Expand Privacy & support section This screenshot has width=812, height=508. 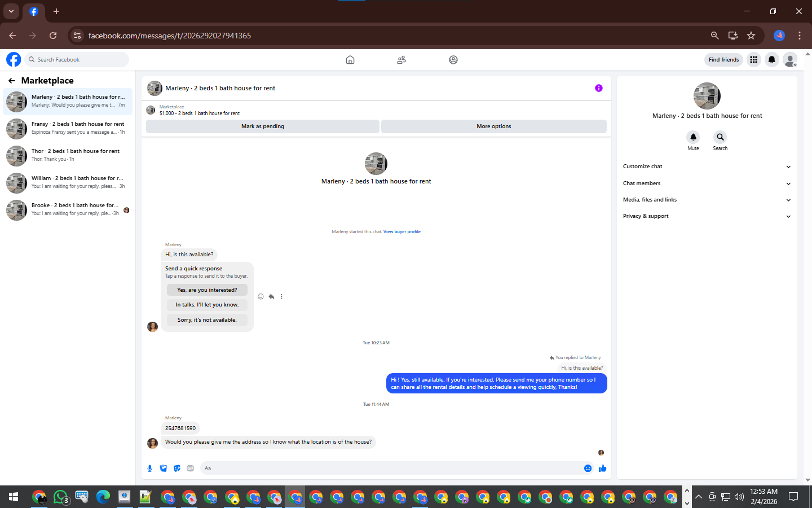pos(707,216)
